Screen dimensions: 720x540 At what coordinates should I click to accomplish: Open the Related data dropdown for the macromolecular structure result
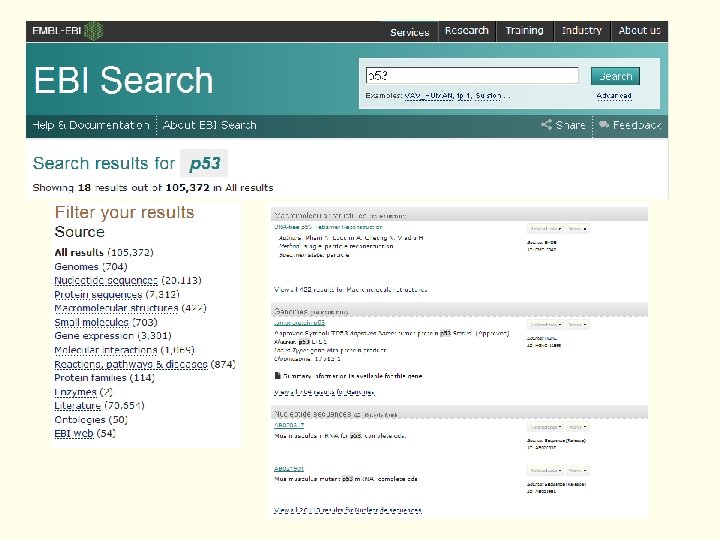[x=546, y=229]
